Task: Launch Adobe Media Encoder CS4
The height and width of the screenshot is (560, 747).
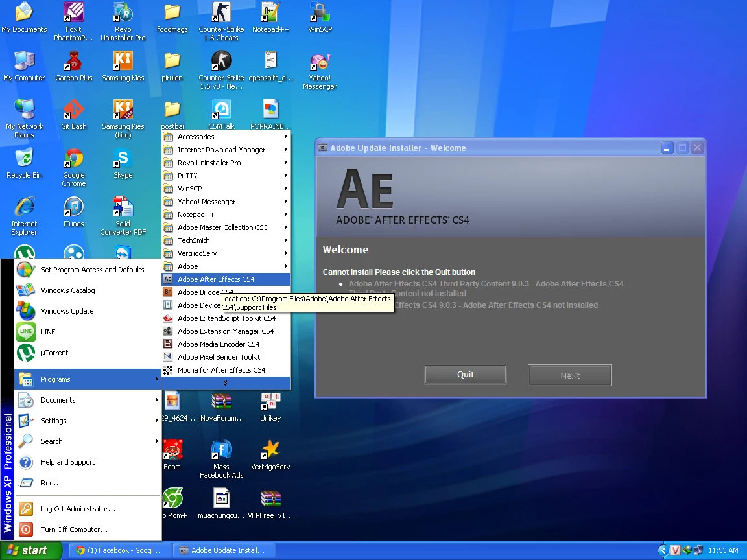Action: coord(226,344)
